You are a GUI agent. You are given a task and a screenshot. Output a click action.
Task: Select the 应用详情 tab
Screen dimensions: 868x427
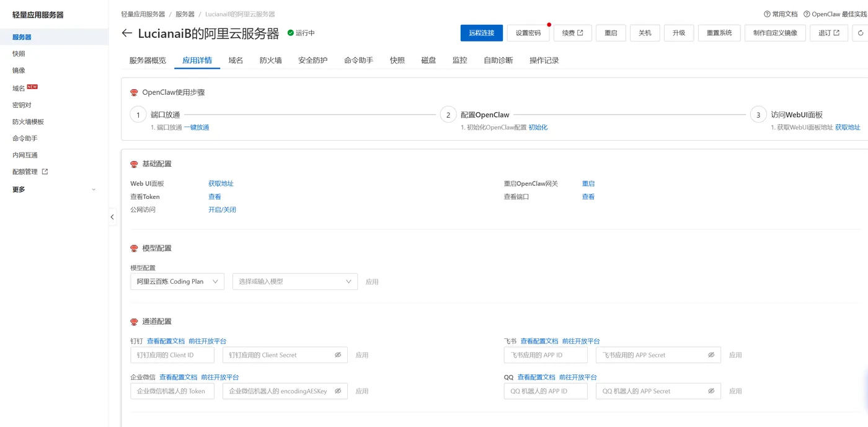click(x=197, y=60)
